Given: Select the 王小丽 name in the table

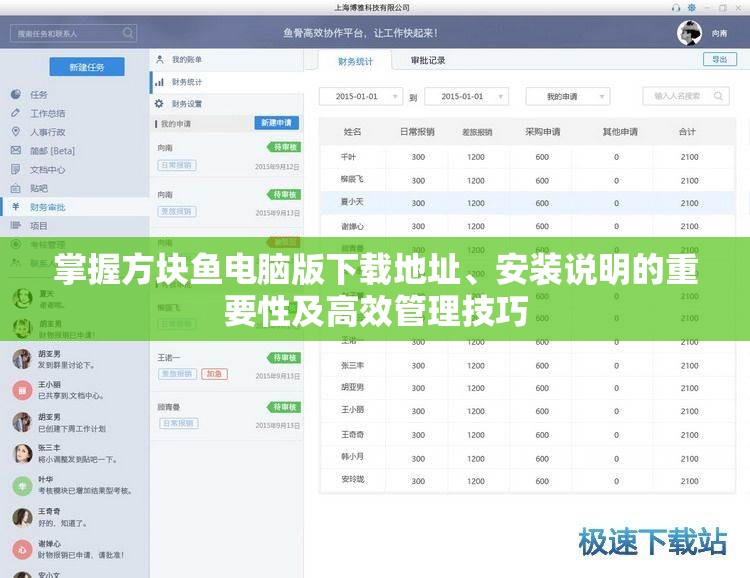Looking at the screenshot, I should (x=352, y=410).
